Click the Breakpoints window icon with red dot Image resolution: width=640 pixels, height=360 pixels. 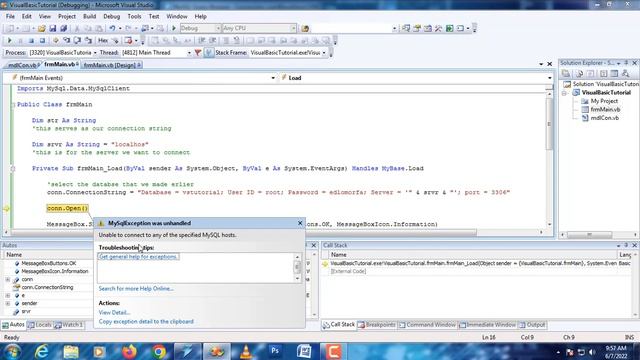[x=128, y=41]
